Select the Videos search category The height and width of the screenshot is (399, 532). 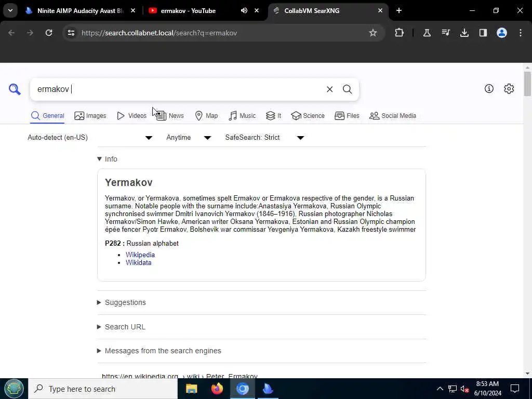(131, 116)
